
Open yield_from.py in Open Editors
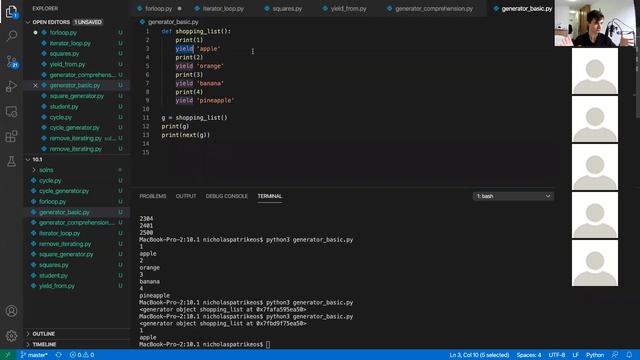[x=67, y=64]
